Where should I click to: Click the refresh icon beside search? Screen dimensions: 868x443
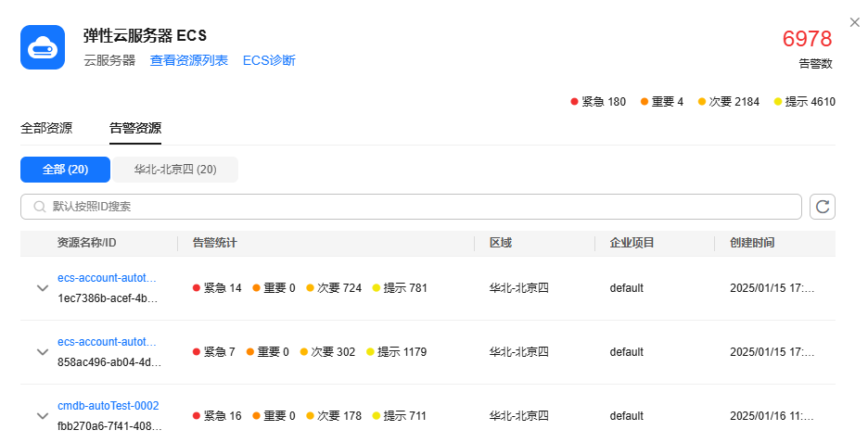tap(823, 207)
